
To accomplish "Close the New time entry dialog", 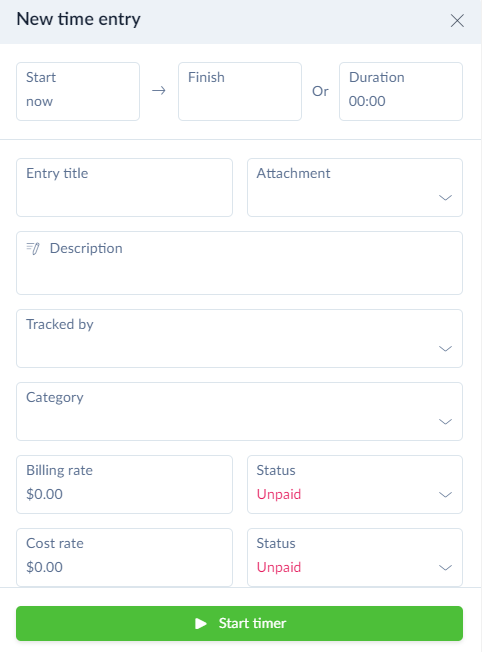I will click(457, 20).
